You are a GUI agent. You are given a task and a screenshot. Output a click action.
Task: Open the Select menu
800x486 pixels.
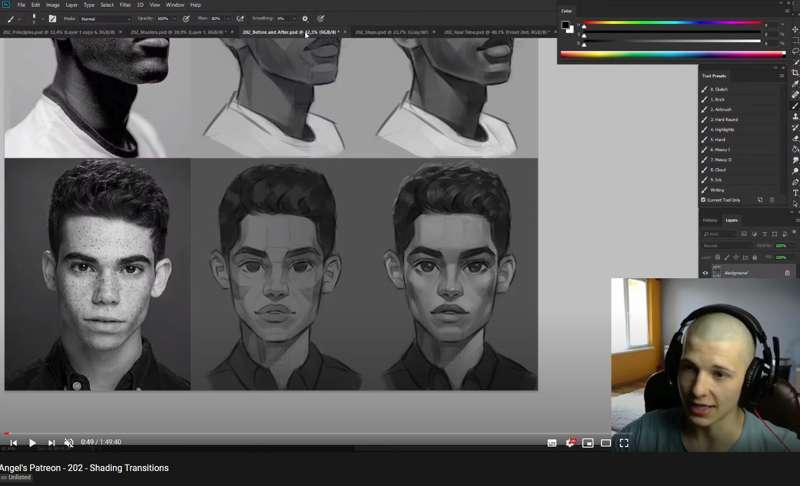pyautogui.click(x=107, y=5)
